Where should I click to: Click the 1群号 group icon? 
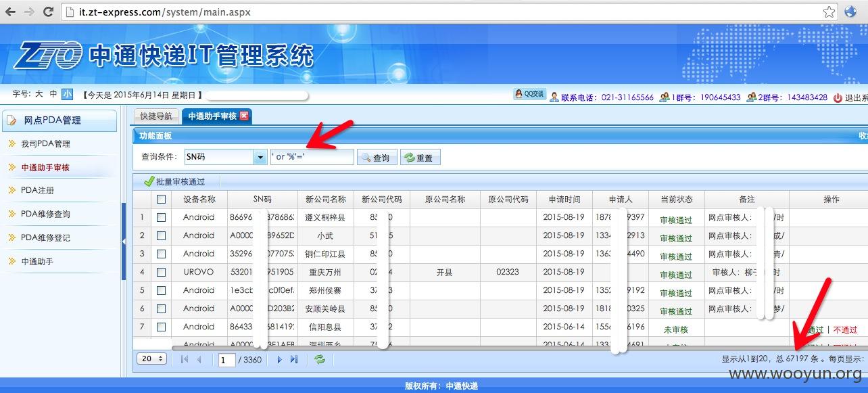coord(665,97)
